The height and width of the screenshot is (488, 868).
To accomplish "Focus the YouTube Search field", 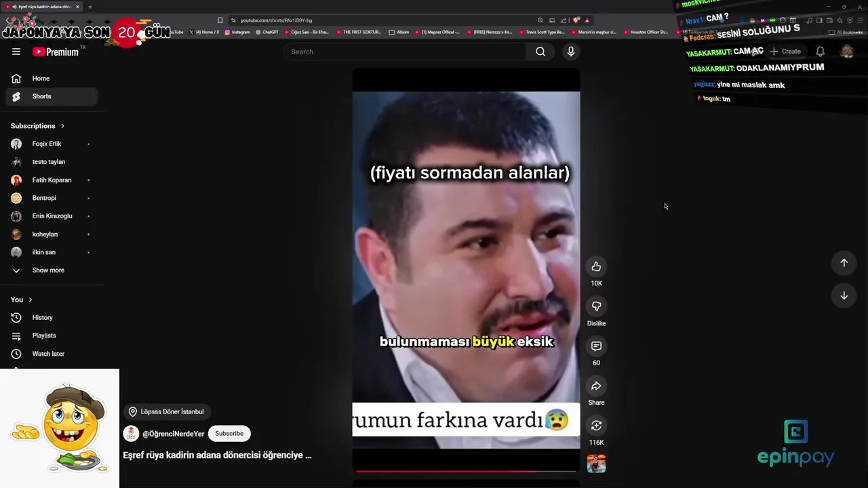I will tap(404, 52).
